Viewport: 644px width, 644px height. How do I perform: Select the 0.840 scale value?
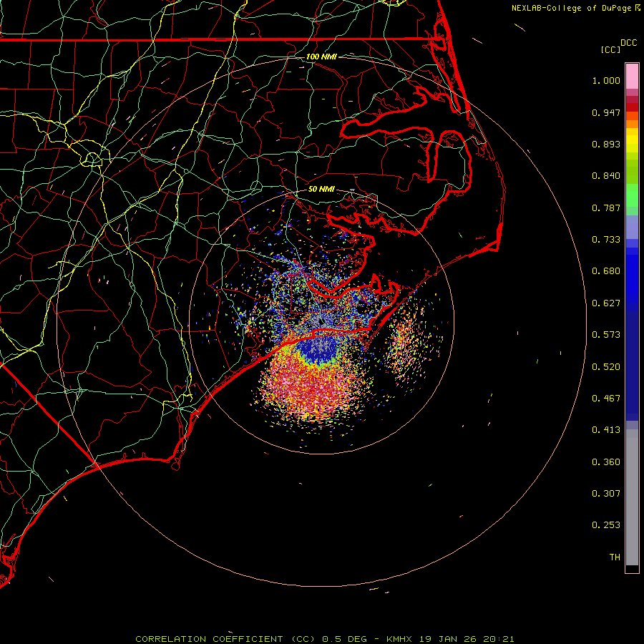point(606,176)
